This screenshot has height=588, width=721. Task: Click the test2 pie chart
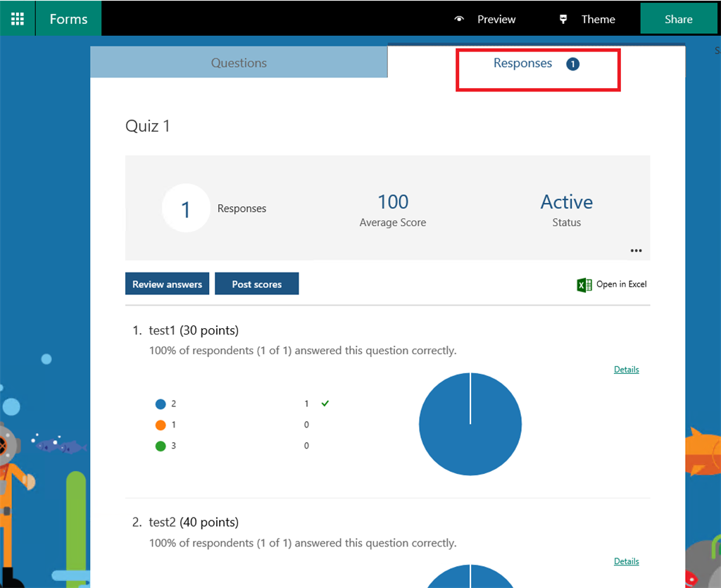[x=470, y=577]
